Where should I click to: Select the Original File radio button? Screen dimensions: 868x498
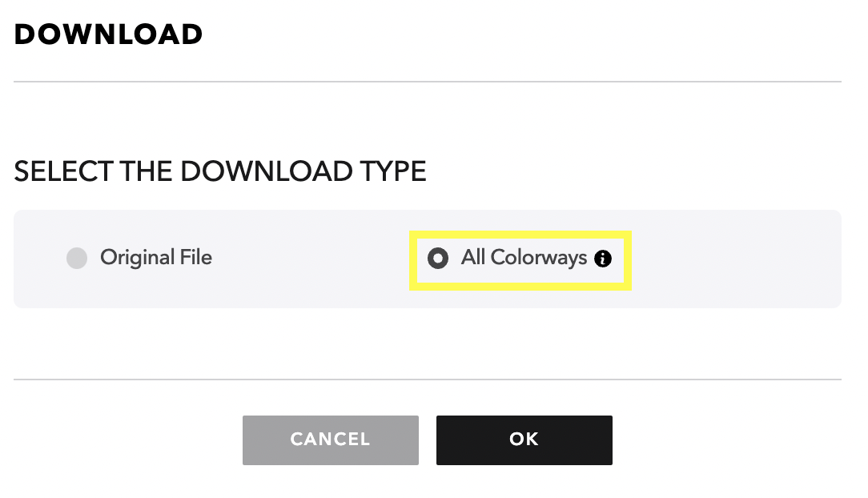(x=77, y=258)
